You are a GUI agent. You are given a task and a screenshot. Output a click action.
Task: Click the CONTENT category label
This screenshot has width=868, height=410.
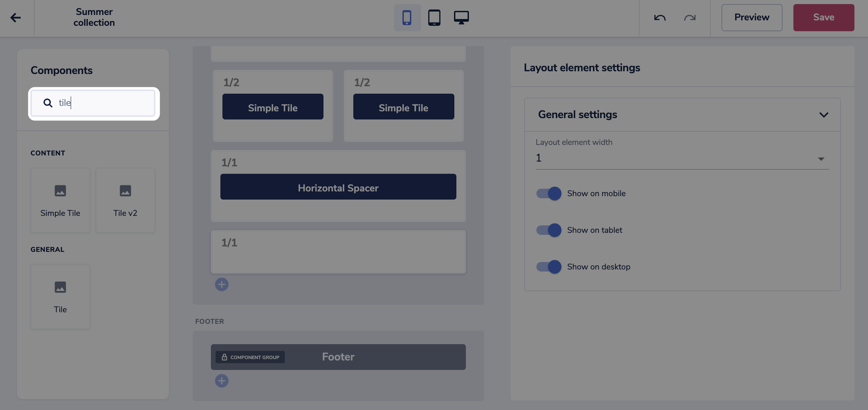tap(48, 153)
